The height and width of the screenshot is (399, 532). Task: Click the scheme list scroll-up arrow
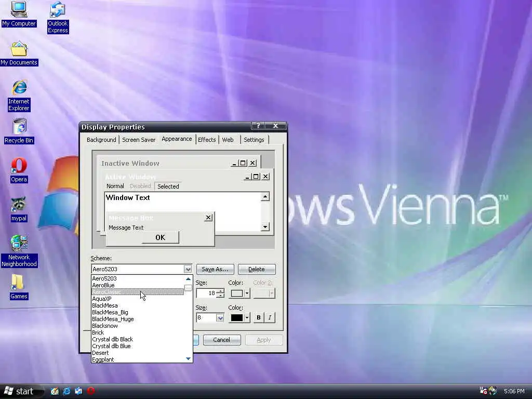click(x=188, y=279)
